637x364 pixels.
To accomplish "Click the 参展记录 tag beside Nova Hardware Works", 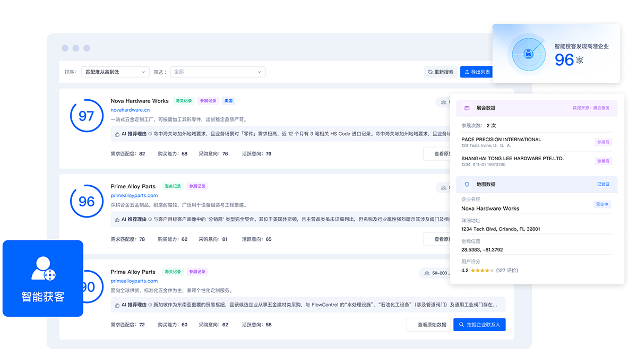I will pos(208,101).
